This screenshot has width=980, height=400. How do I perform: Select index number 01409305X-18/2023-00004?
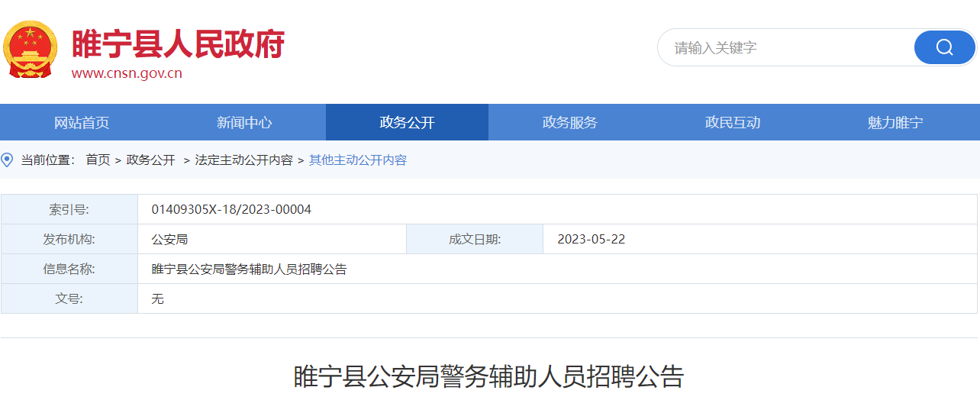pyautogui.click(x=231, y=209)
